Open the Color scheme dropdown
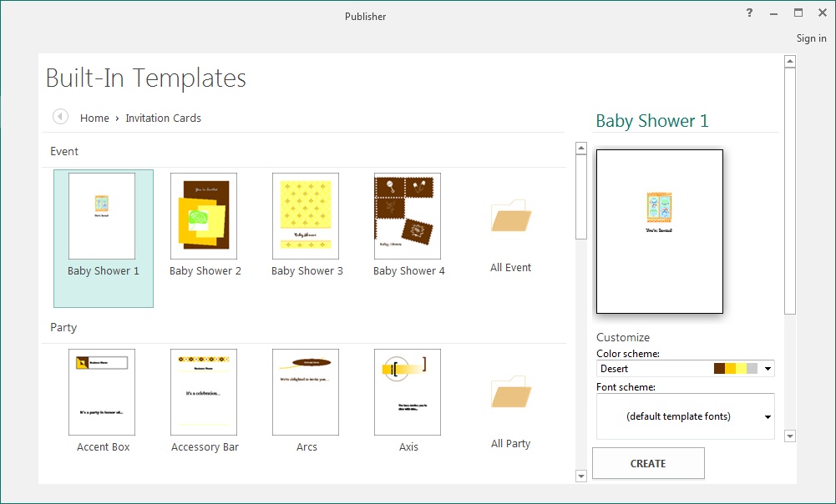This screenshot has height=504, width=836. [685, 369]
